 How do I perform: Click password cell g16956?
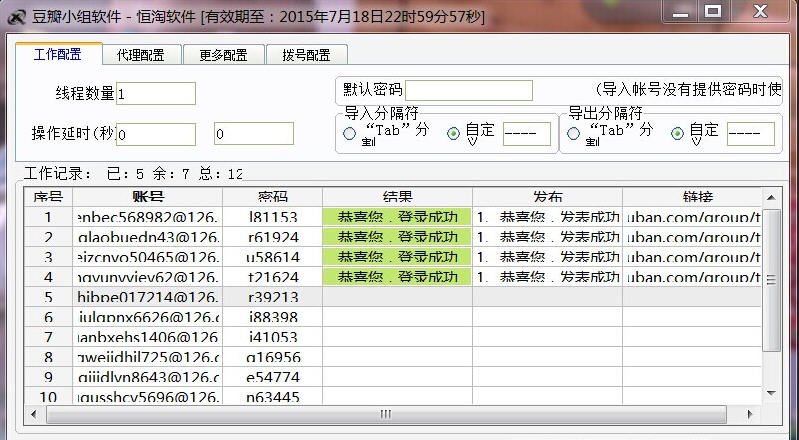pos(273,357)
